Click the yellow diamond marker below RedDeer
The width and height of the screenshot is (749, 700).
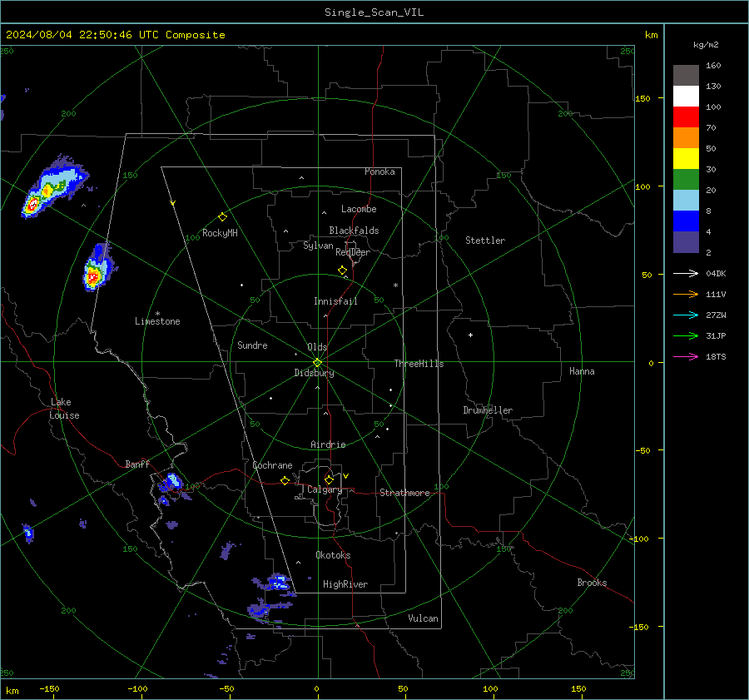[x=342, y=271]
